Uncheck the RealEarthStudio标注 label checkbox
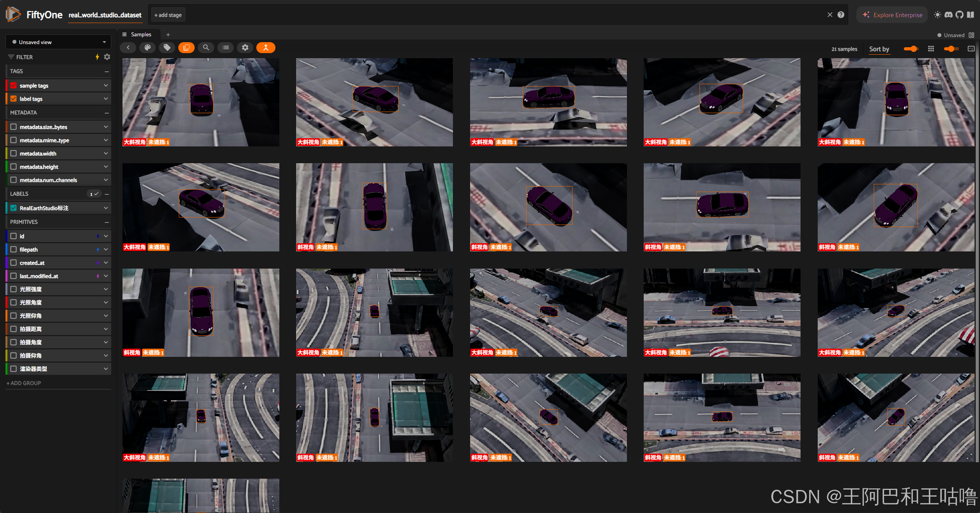Image resolution: width=980 pixels, height=513 pixels. point(14,208)
